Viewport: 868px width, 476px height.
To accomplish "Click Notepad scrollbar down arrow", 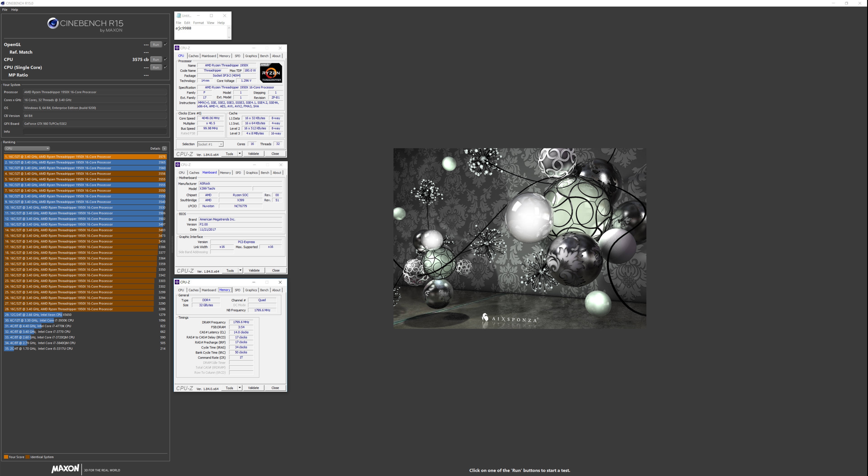I will point(229,37).
